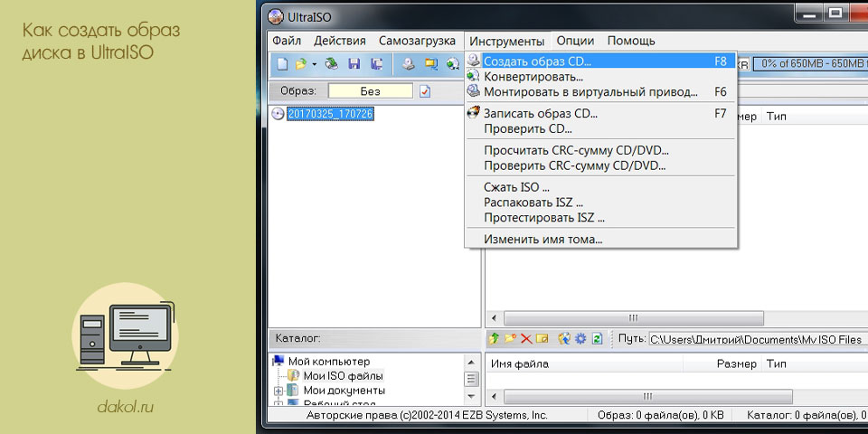Click the rename folder icon in catalog toolbar
The width and height of the screenshot is (868, 434).
(x=542, y=339)
